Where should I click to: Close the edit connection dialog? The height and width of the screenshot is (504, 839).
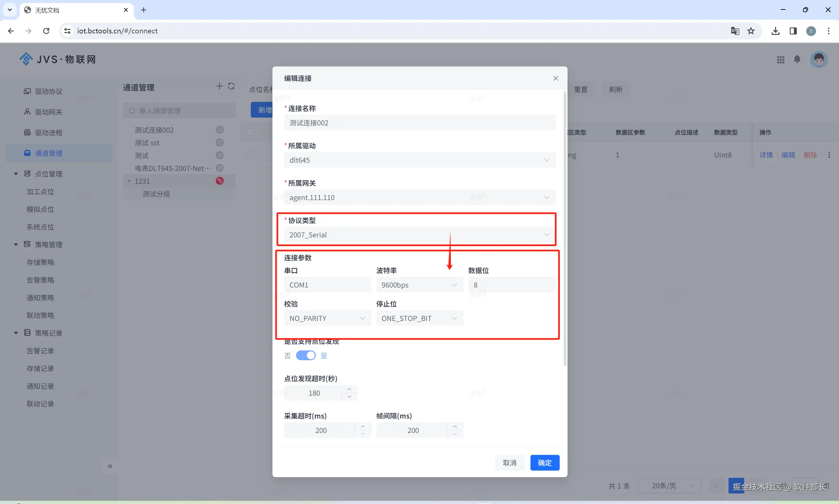tap(555, 79)
